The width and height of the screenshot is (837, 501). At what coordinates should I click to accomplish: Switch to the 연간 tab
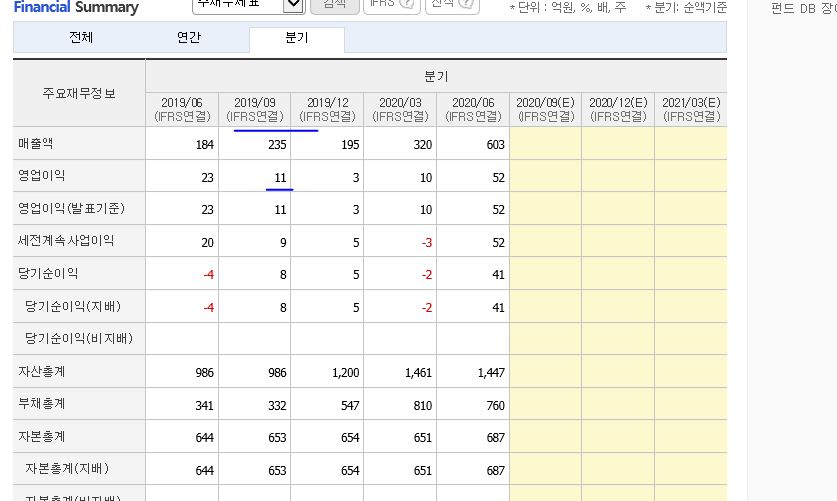click(x=189, y=37)
